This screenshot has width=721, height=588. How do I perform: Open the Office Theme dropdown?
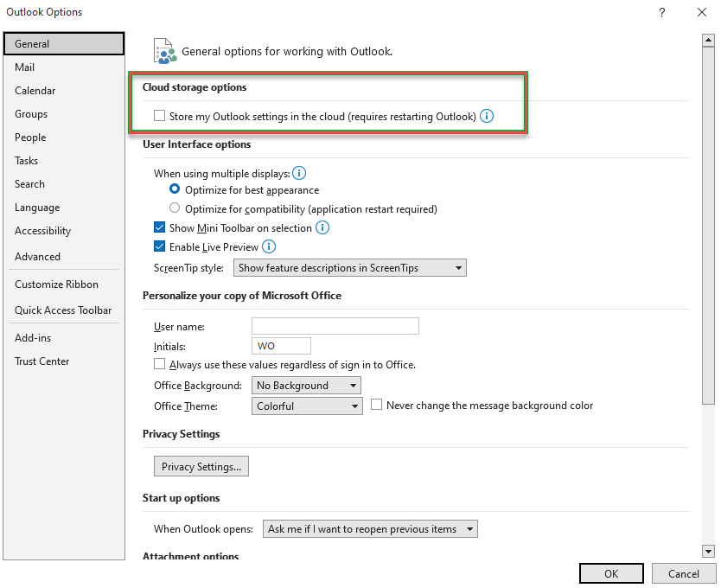pos(307,406)
